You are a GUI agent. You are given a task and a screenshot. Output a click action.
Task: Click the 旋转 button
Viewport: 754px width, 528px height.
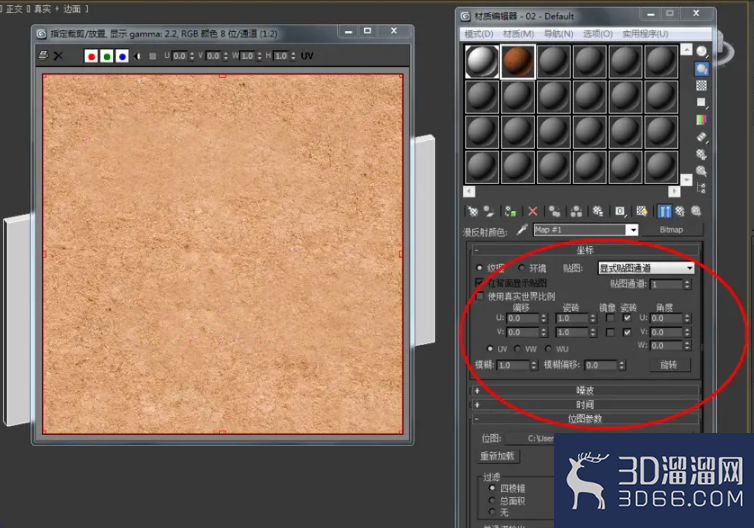point(669,365)
